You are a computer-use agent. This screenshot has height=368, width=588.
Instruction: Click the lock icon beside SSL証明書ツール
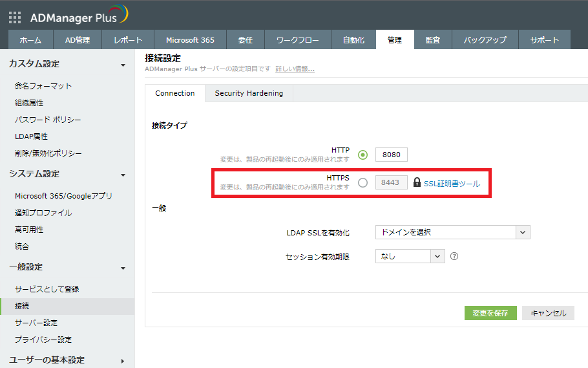tap(417, 183)
